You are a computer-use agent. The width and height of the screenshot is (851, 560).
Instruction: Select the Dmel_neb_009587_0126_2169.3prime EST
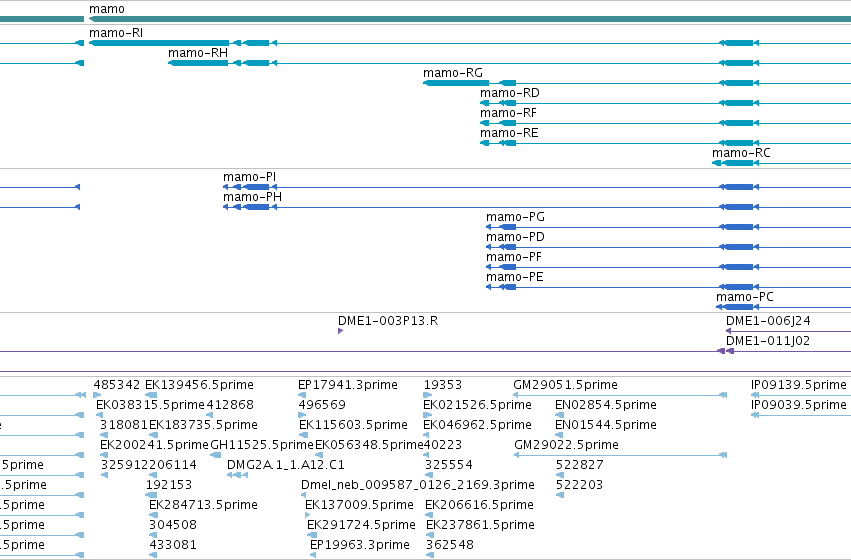tap(418, 485)
